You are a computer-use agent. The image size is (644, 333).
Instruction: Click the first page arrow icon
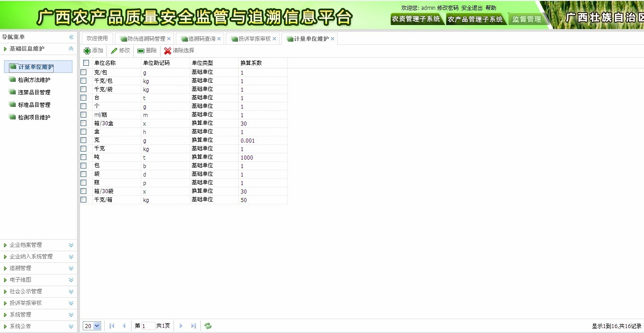pyautogui.click(x=111, y=326)
